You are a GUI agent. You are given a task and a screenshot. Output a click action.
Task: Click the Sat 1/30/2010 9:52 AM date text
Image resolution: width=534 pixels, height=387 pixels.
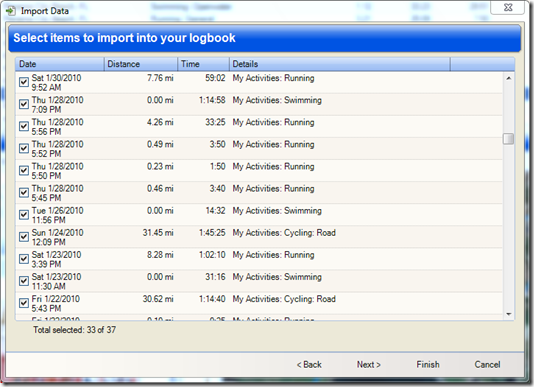[x=57, y=83]
